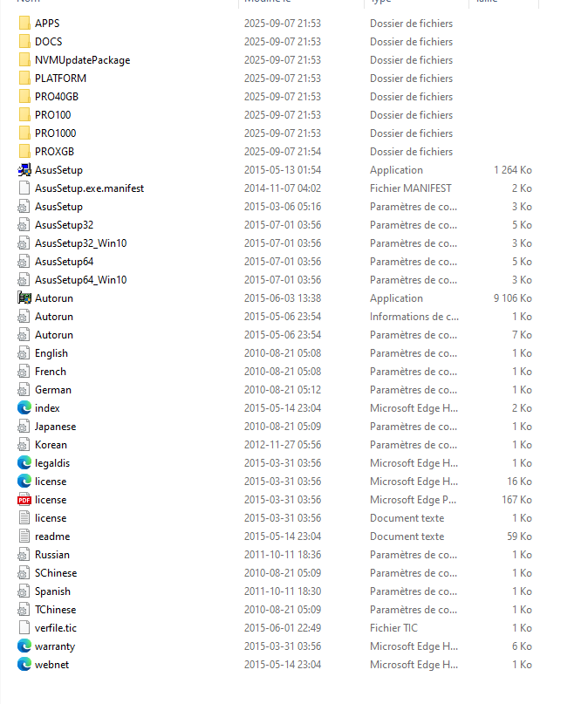Click Document texte type in the readme row

407,537
